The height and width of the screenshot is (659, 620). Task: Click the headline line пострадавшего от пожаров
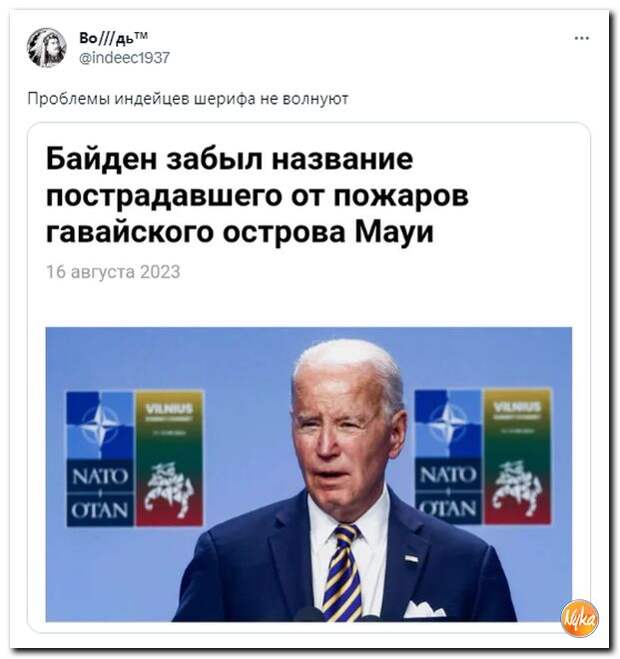(257, 195)
